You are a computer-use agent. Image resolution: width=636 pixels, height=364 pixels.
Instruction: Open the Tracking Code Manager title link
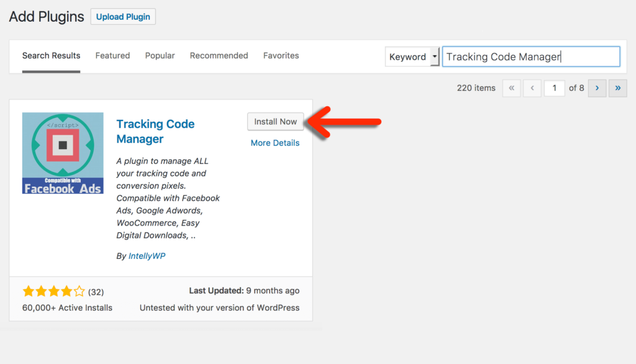point(155,131)
